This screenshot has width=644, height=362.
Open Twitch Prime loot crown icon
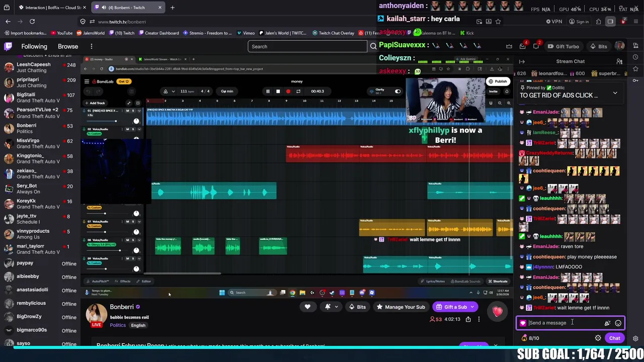509,46
